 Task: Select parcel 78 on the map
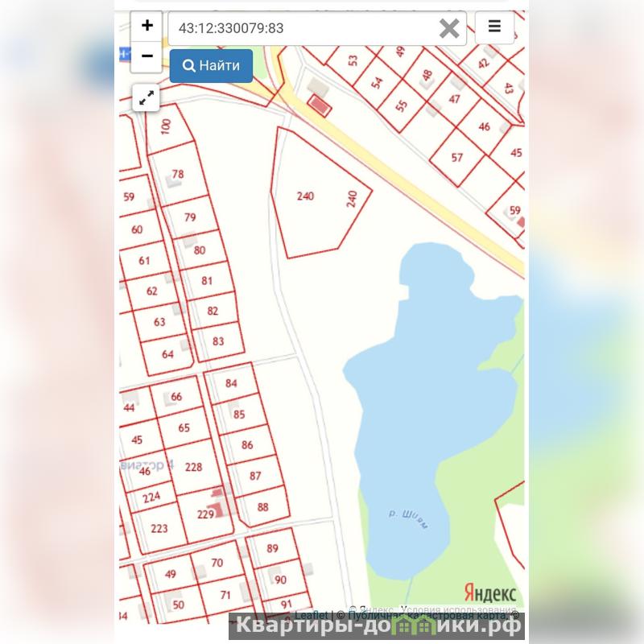178,175
